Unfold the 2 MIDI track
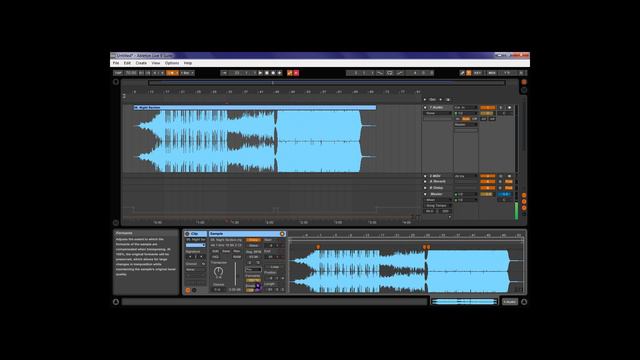Image resolution: width=640 pixels, height=360 pixels. pos(425,176)
